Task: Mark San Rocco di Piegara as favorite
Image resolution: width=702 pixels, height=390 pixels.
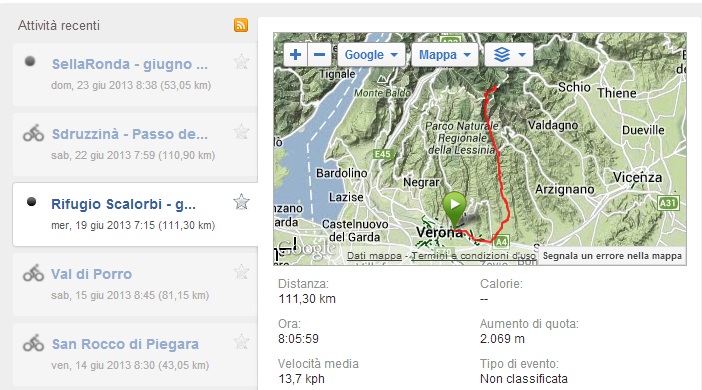Action: (241, 342)
